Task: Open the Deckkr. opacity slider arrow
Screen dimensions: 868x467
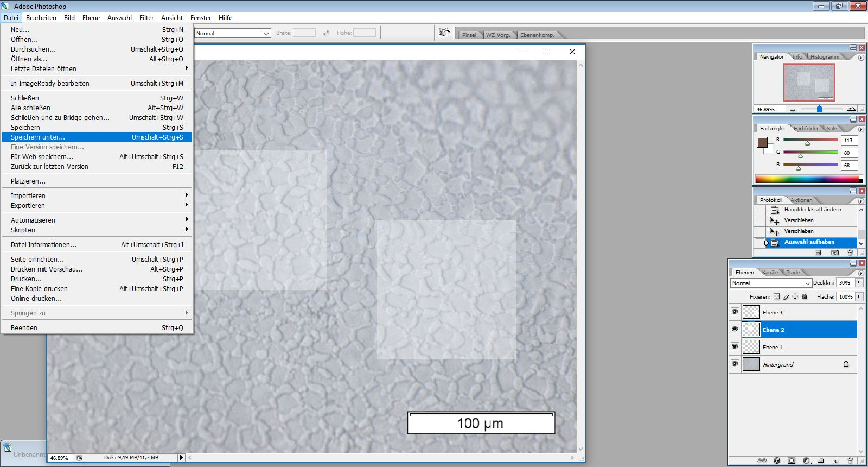Action: pos(859,282)
